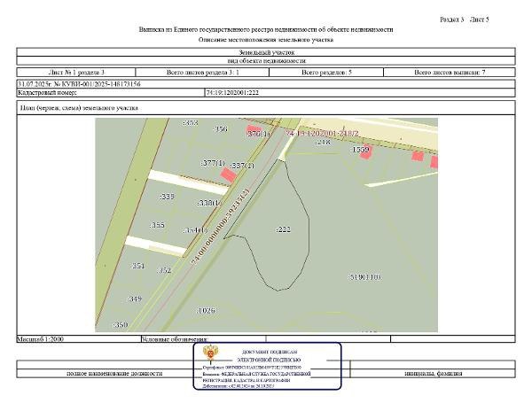Click parcel label ':519(110)' on the map
Screen dimensions: 532x411
coord(364,277)
